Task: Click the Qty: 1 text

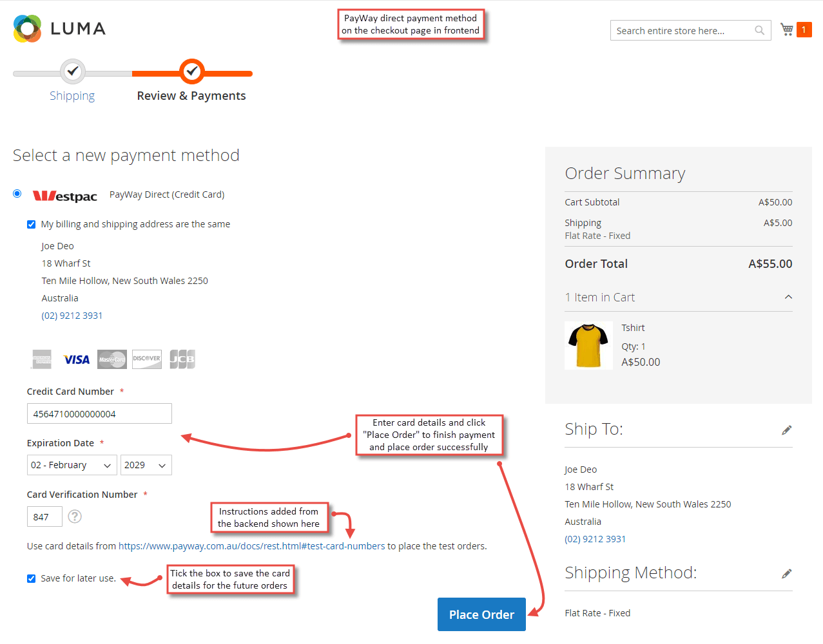Action: (634, 346)
